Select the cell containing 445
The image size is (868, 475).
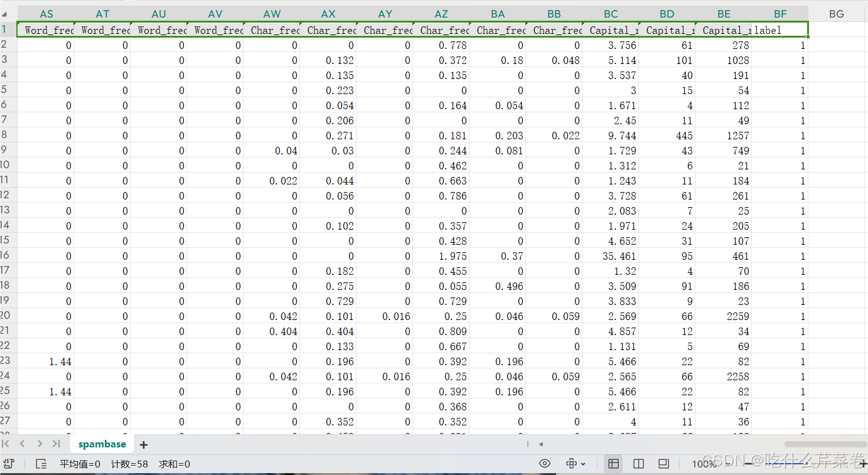tap(667, 136)
